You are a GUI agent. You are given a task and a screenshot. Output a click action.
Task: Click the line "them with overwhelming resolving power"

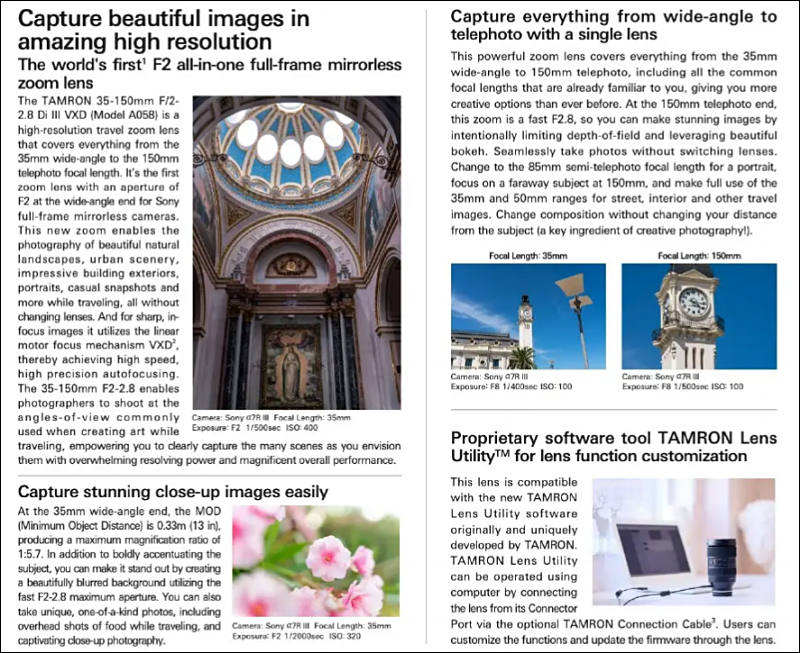207,461
